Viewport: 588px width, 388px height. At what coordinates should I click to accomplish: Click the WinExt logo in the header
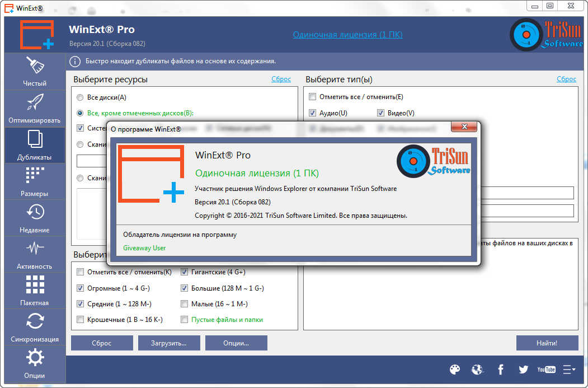point(37,35)
